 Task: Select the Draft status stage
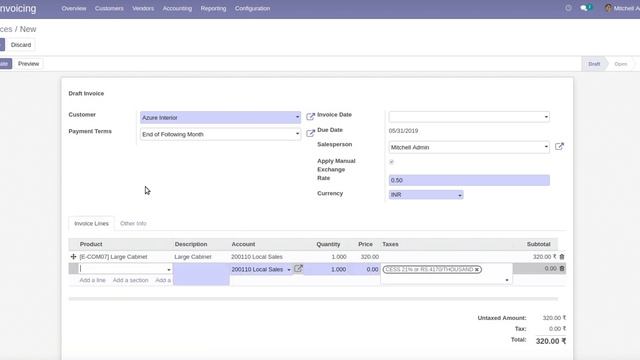point(594,64)
